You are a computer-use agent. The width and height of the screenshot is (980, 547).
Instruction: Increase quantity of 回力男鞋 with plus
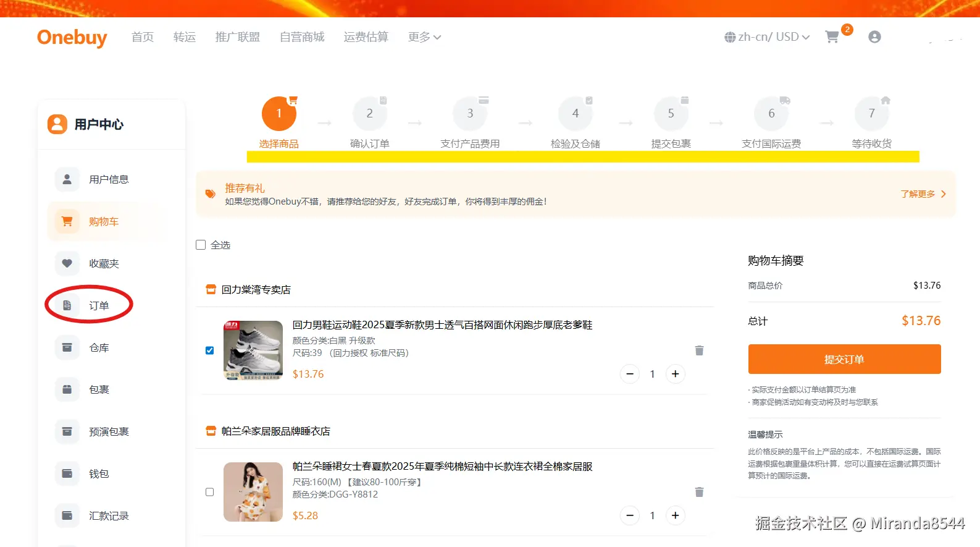676,374
